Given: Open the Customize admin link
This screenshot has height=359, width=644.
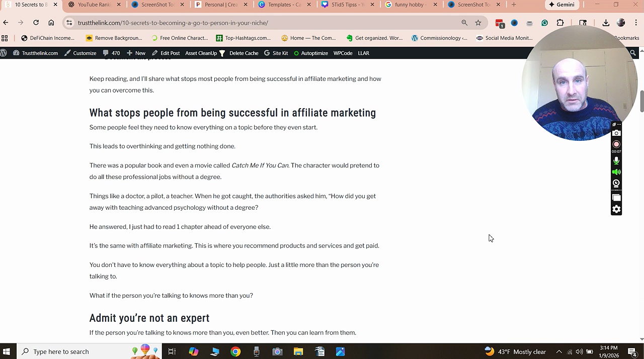Looking at the screenshot, I should point(80,53).
